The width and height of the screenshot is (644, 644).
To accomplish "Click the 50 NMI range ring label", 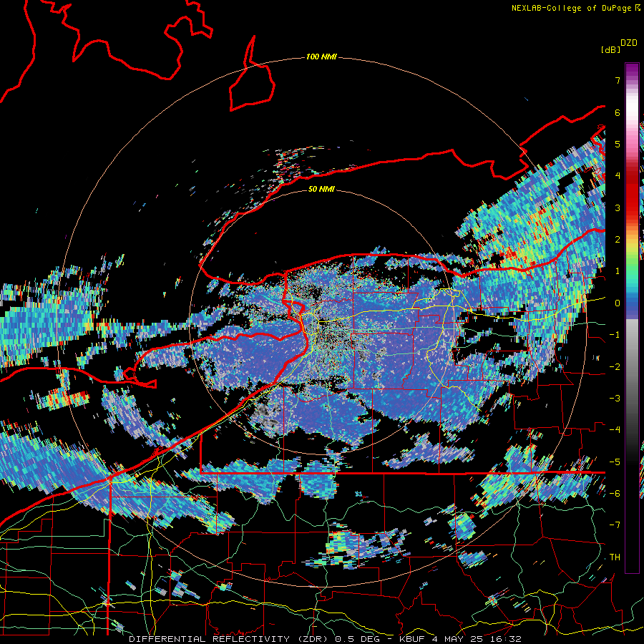I will pyautogui.click(x=321, y=189).
